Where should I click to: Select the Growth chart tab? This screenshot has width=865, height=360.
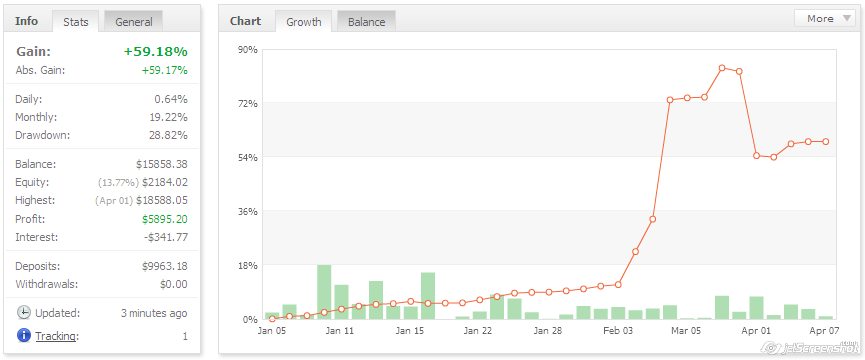[303, 22]
